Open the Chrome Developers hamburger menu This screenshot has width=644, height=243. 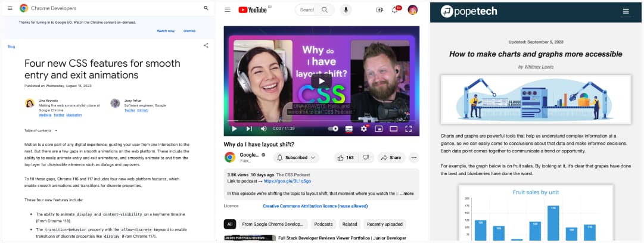[10, 8]
